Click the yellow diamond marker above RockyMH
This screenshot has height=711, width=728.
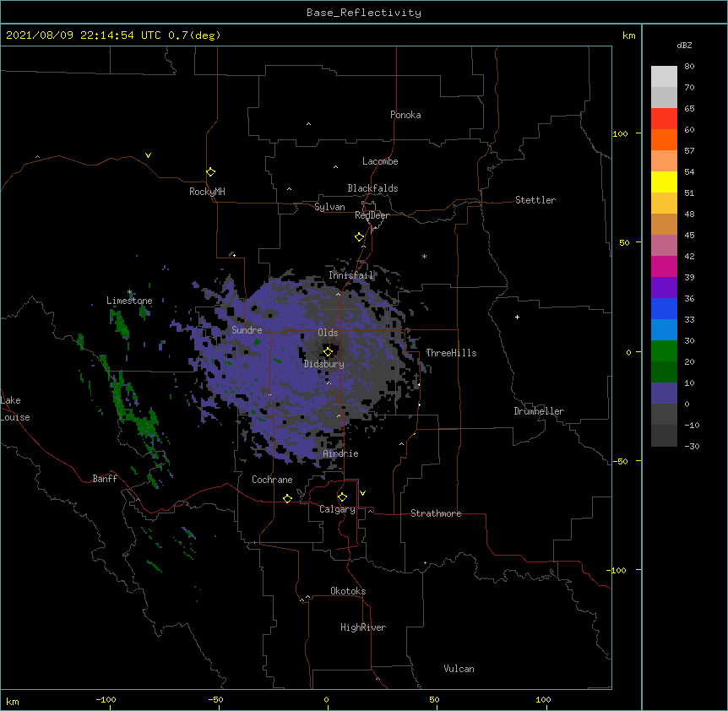210,172
